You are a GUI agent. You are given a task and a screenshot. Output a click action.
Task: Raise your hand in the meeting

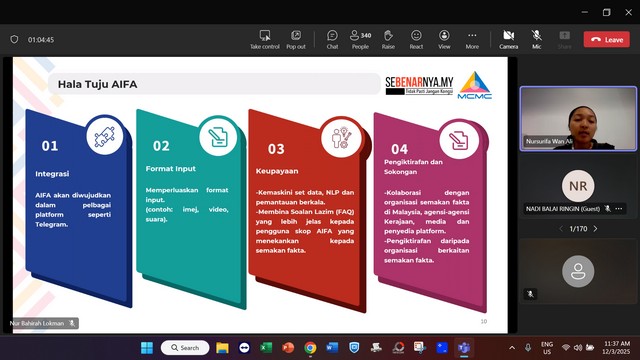(388, 40)
